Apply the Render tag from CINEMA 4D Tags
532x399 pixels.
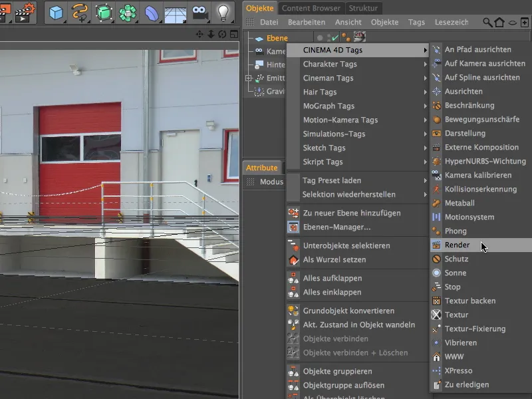pos(459,245)
